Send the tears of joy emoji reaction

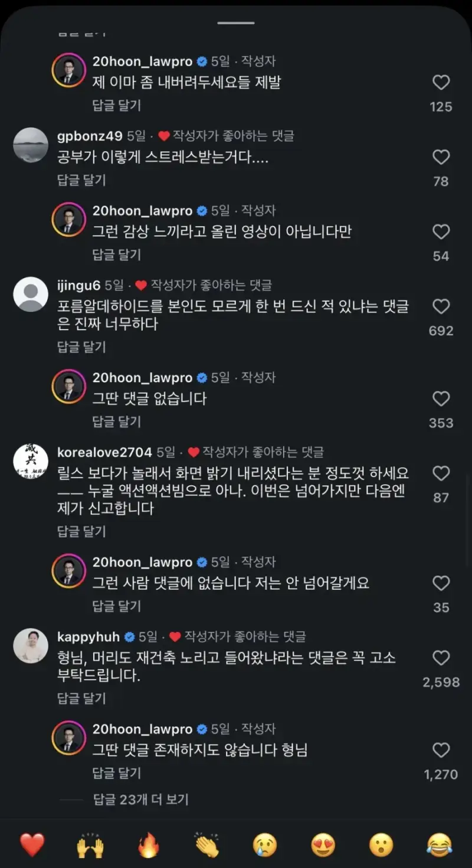[440, 846]
